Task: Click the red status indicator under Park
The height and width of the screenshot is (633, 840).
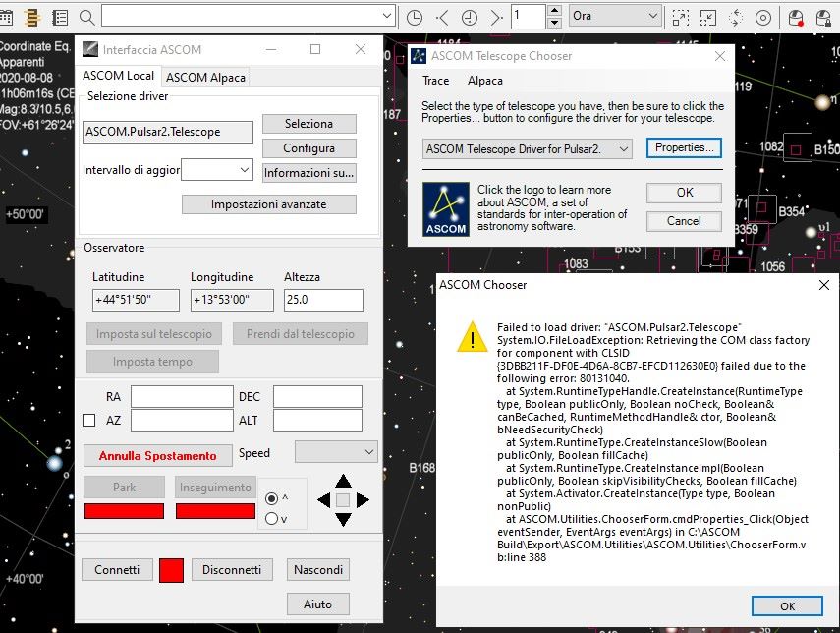Action: [x=125, y=511]
